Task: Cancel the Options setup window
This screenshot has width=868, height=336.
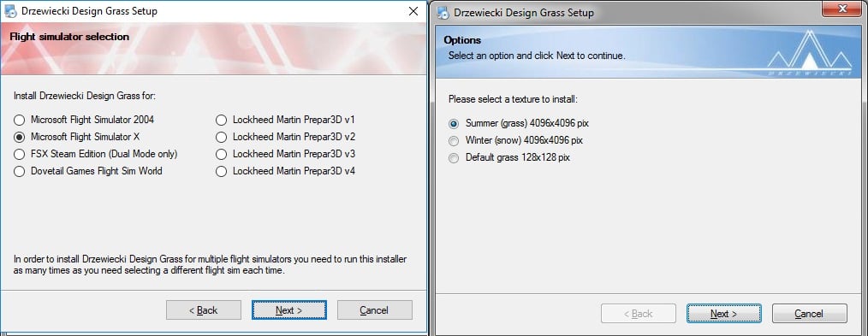Action: tap(809, 313)
